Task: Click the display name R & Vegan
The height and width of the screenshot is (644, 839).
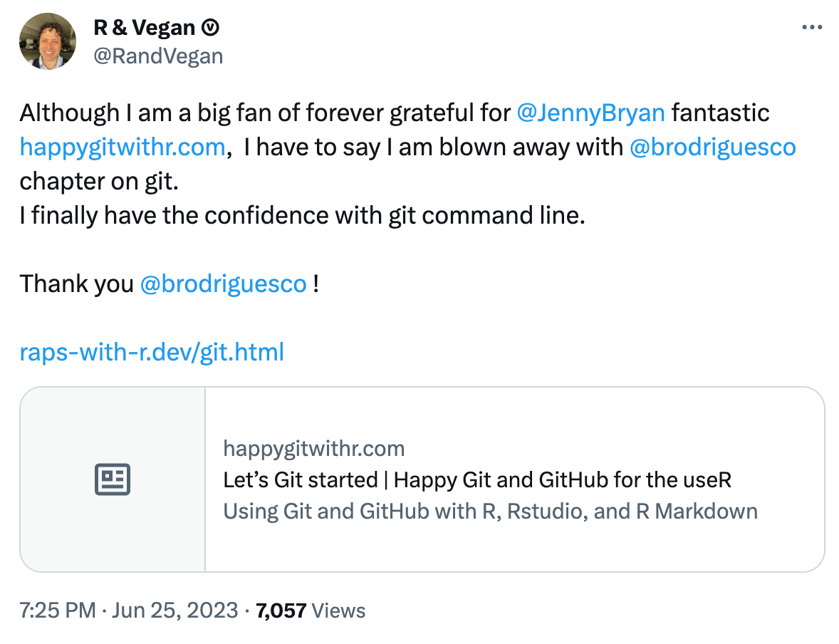Action: pyautogui.click(x=145, y=28)
